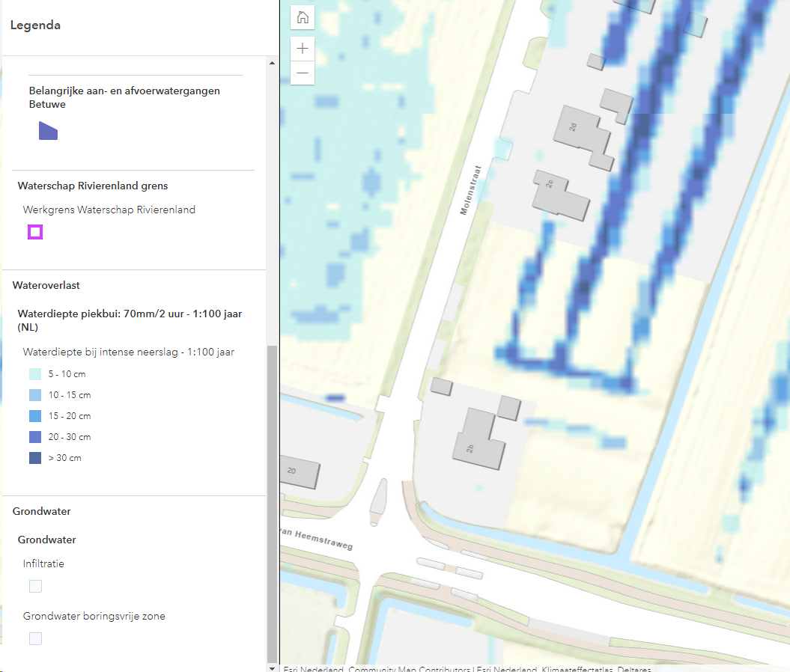The image size is (790, 672).
Task: Select the 5 - 10 cm color swatch
Action: (x=35, y=374)
